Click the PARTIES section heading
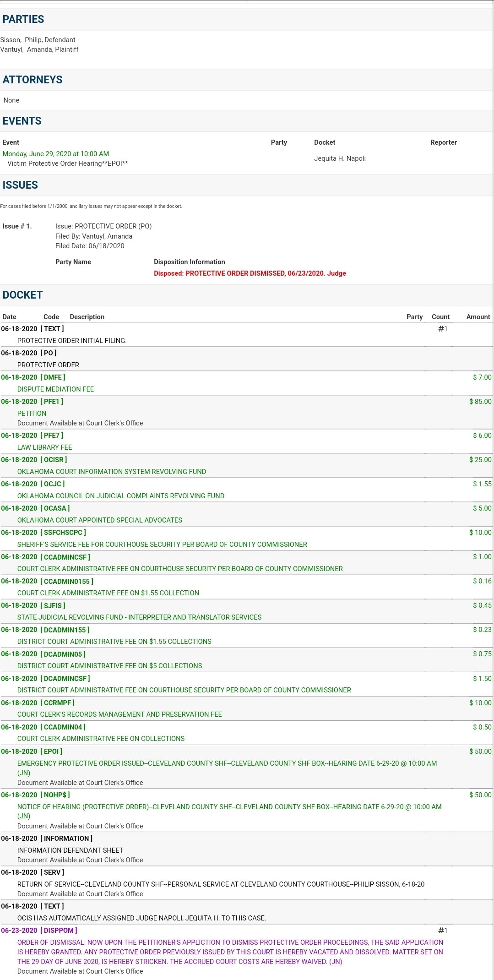Image resolution: width=494 pixels, height=980 pixels. (x=23, y=19)
